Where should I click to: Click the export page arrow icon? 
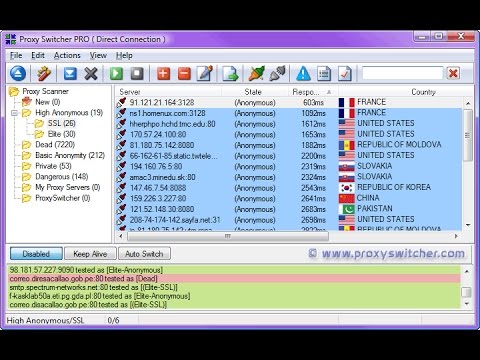[230, 73]
